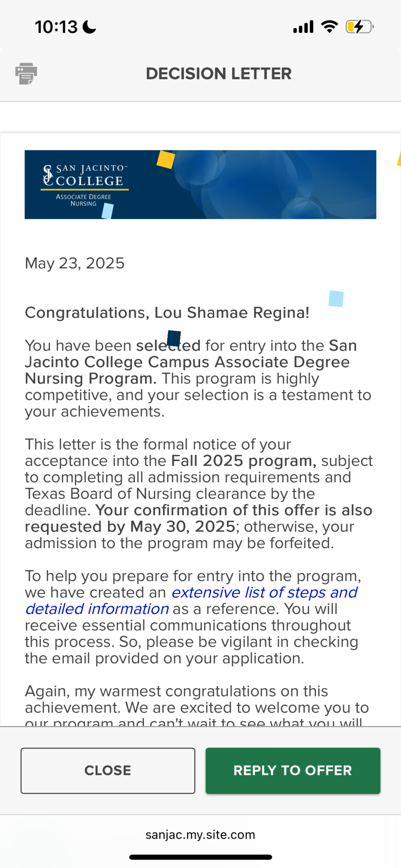
Task: Tap the light blue confetti near greeting
Action: click(336, 299)
